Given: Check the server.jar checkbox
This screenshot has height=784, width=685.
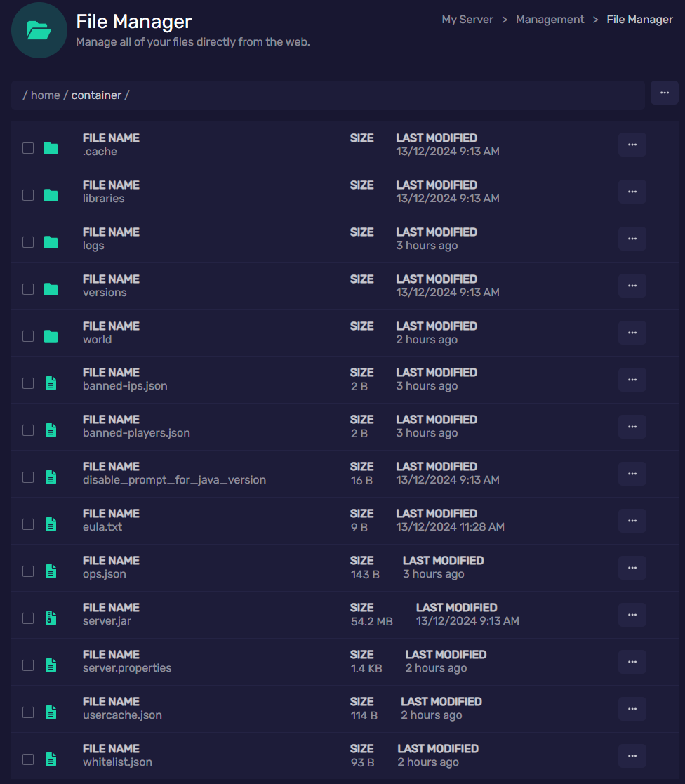Looking at the screenshot, I should [28, 618].
